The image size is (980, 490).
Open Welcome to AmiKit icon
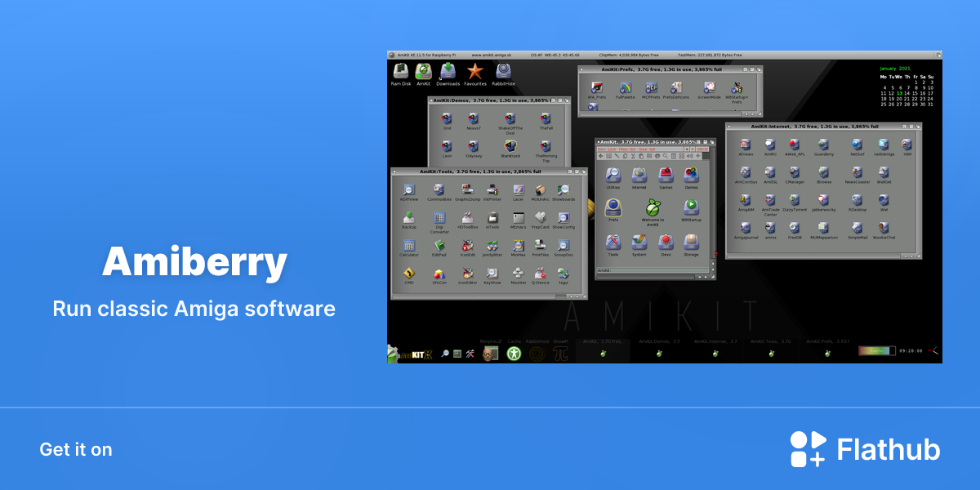pos(652,212)
